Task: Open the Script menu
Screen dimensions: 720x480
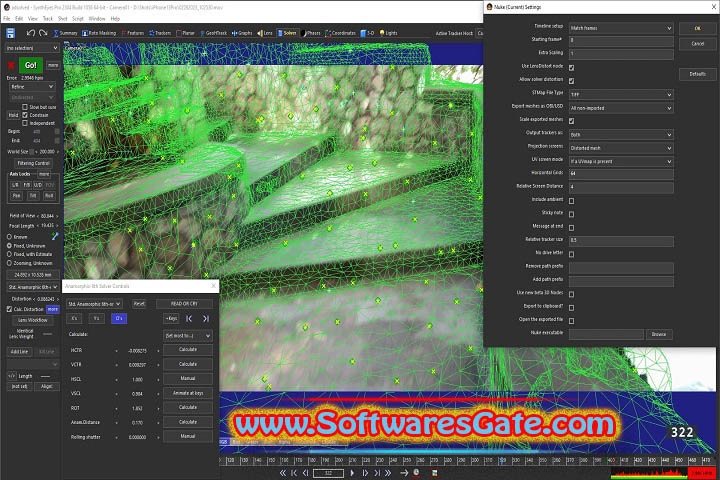Action: [78, 19]
